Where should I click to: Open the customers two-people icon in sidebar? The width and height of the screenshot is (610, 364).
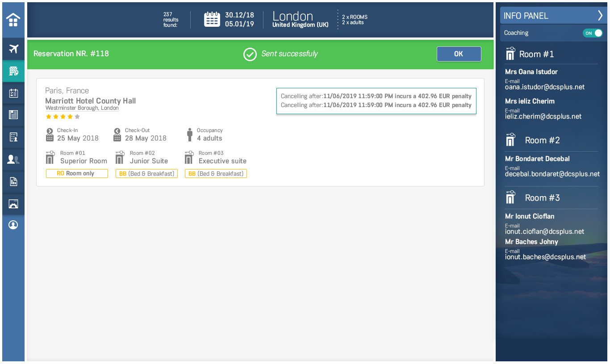point(13,159)
